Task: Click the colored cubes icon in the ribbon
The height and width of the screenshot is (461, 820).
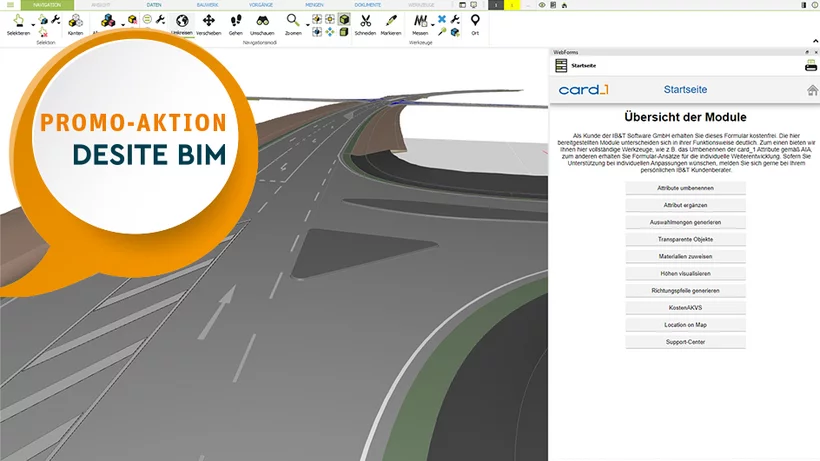Action: pyautogui.click(x=108, y=21)
